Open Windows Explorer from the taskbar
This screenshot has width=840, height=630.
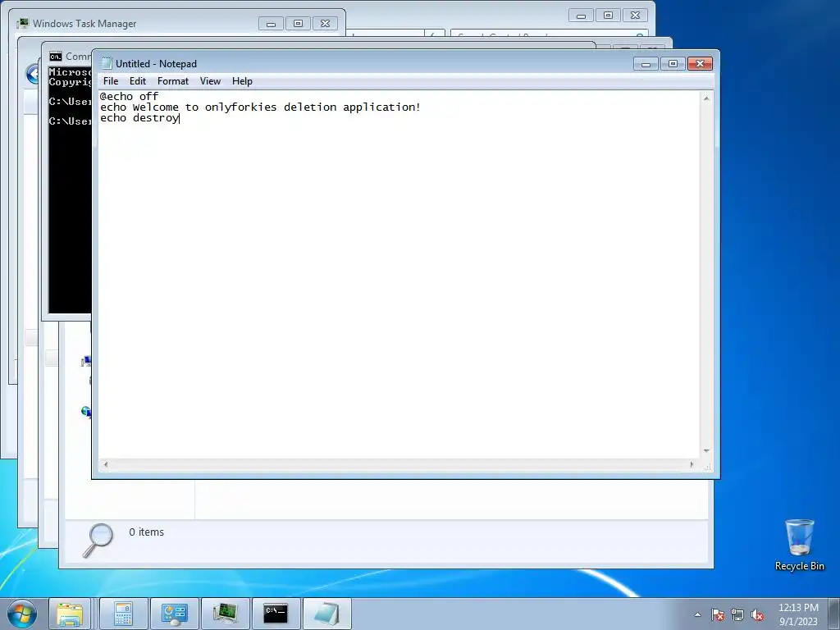(x=71, y=614)
